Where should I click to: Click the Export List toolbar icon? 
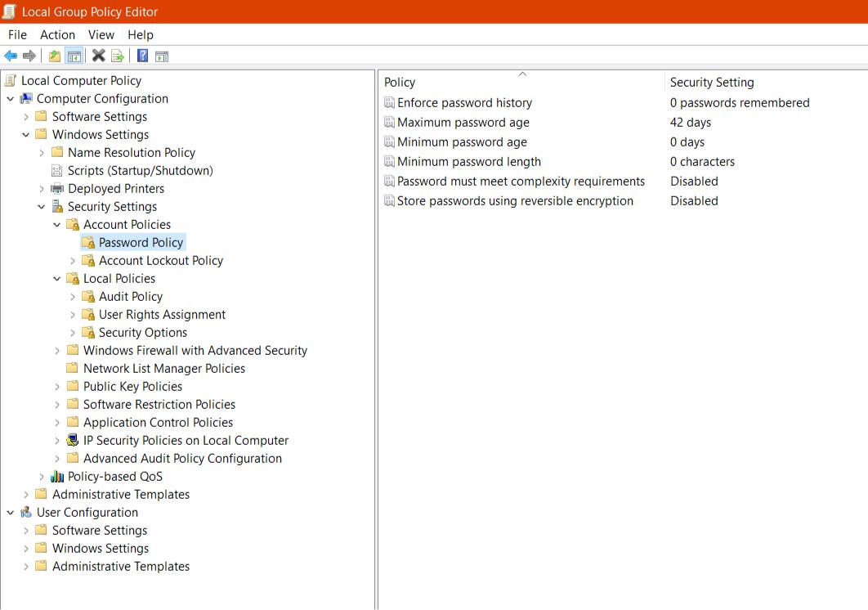pyautogui.click(x=118, y=56)
